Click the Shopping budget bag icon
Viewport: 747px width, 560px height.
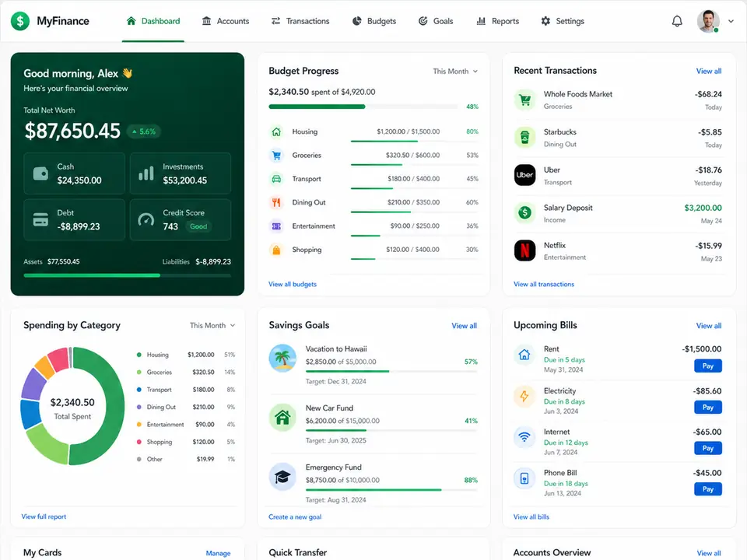pos(276,250)
